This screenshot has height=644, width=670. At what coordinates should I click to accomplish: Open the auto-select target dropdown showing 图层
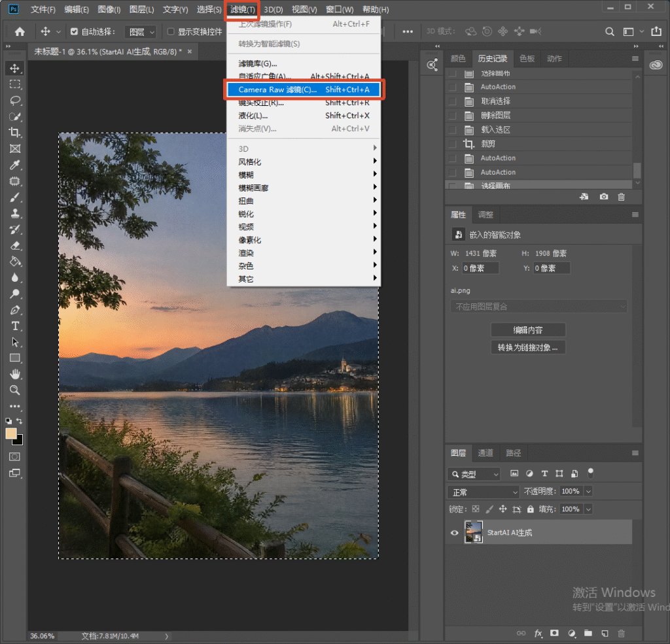pos(141,32)
